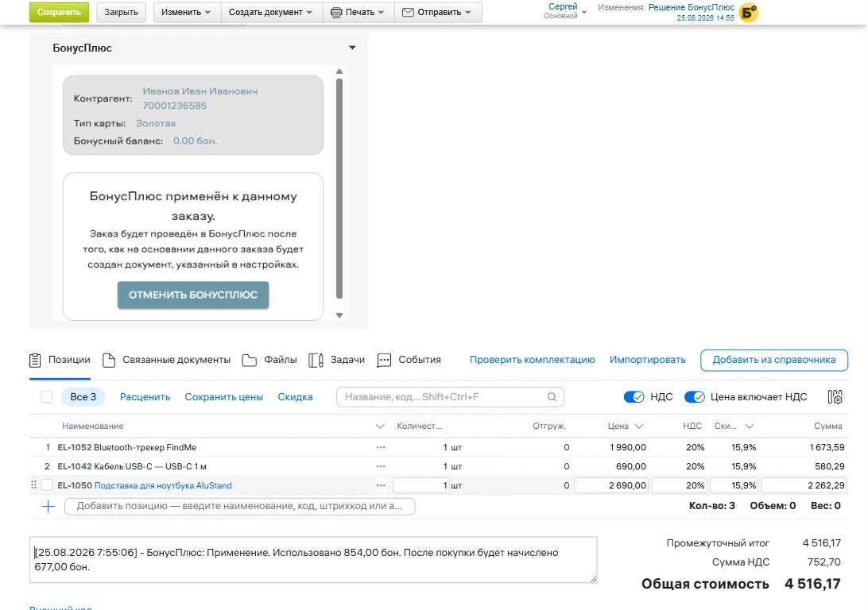Screen dimensions: 868x610
Task: Open contractor link Иванов Иван Иванович
Action: pyautogui.click(x=200, y=91)
